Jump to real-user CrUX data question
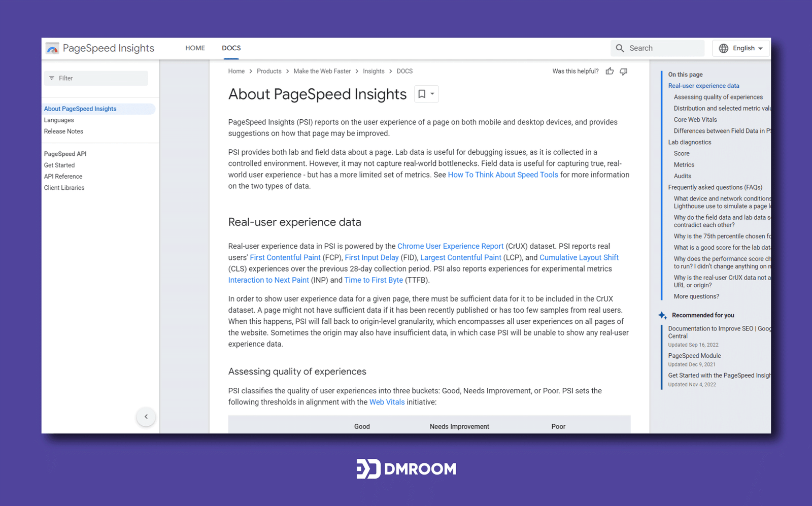The width and height of the screenshot is (812, 506). [722, 281]
